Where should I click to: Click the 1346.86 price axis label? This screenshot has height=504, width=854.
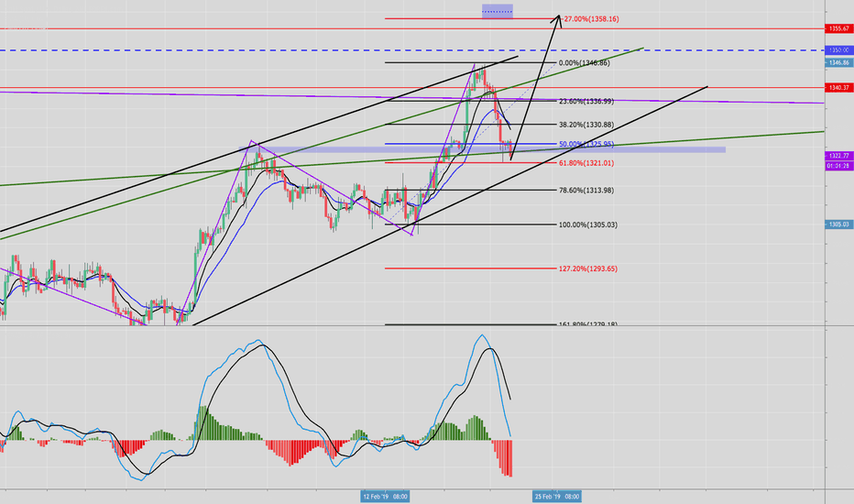click(838, 62)
